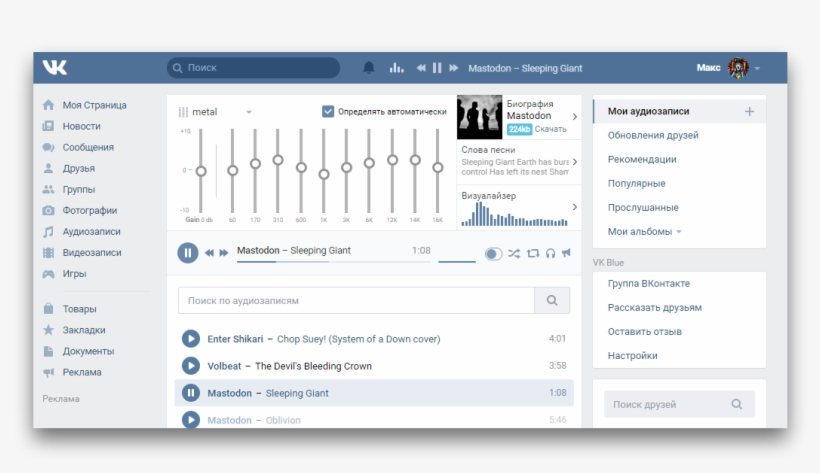Click the volume slider in player

point(457,261)
